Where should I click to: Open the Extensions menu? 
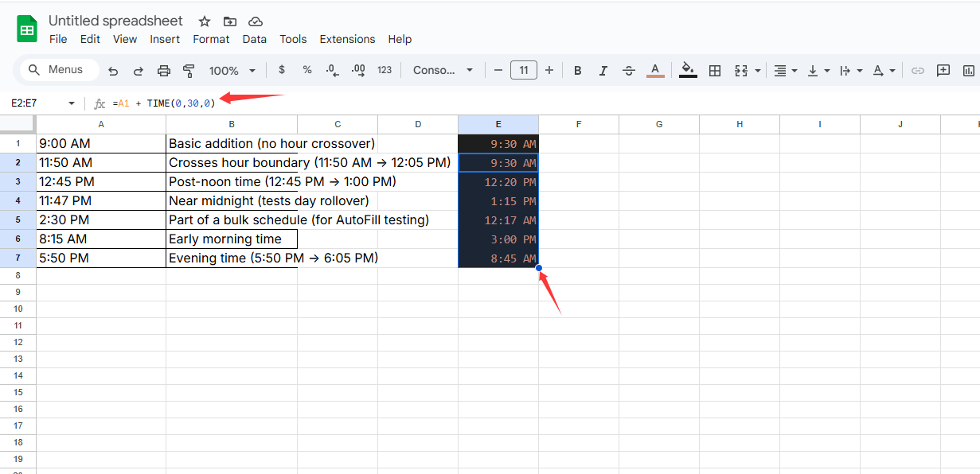(347, 39)
